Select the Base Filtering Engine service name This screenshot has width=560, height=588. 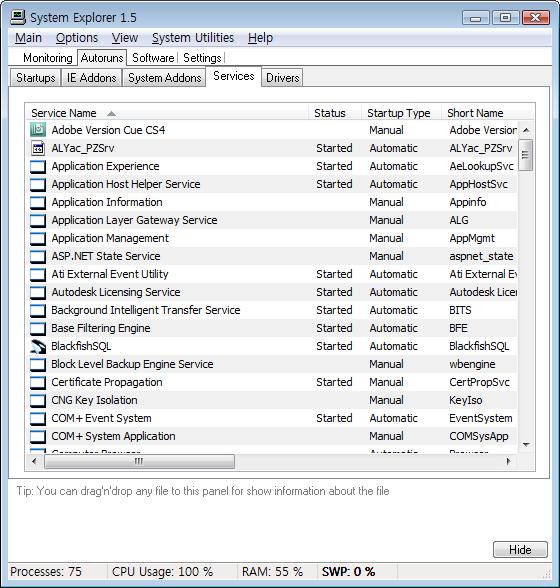click(101, 328)
